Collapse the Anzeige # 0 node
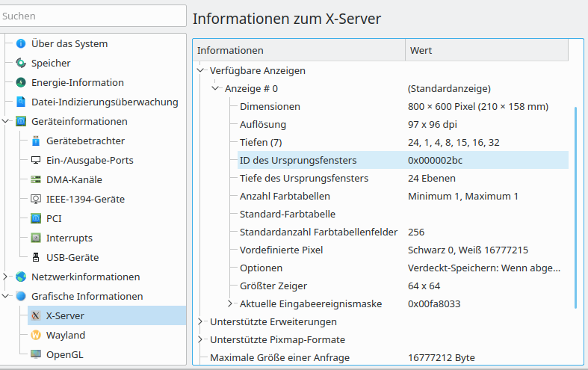Viewport: 588px width, 370px height. click(x=215, y=88)
